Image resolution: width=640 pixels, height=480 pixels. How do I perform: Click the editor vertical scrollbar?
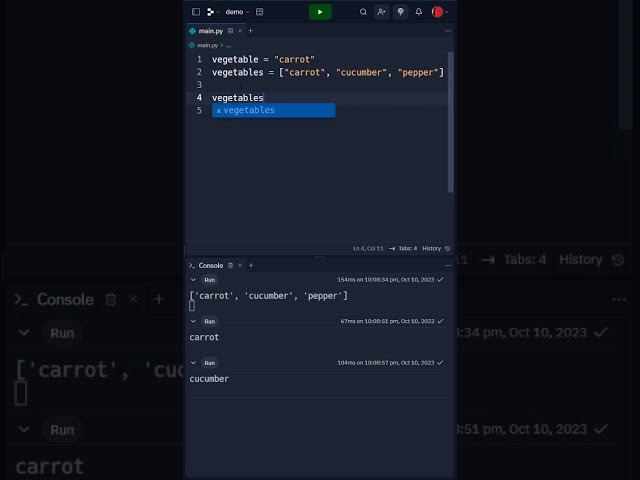point(451,122)
